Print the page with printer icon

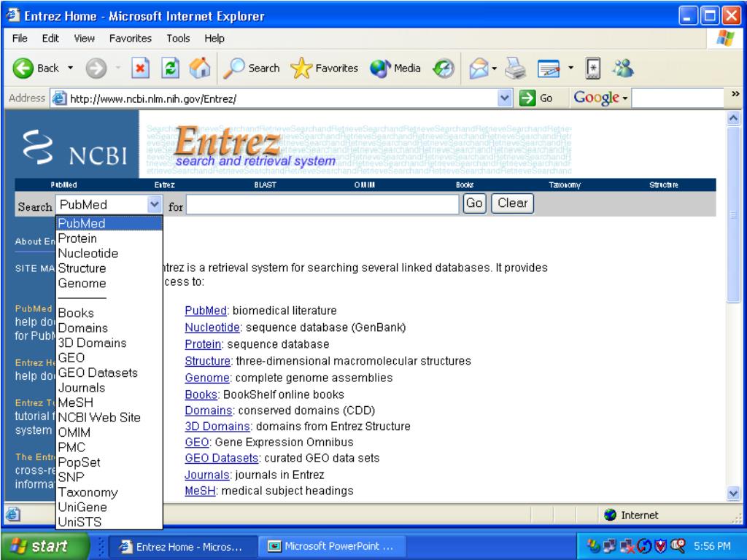[515, 69]
